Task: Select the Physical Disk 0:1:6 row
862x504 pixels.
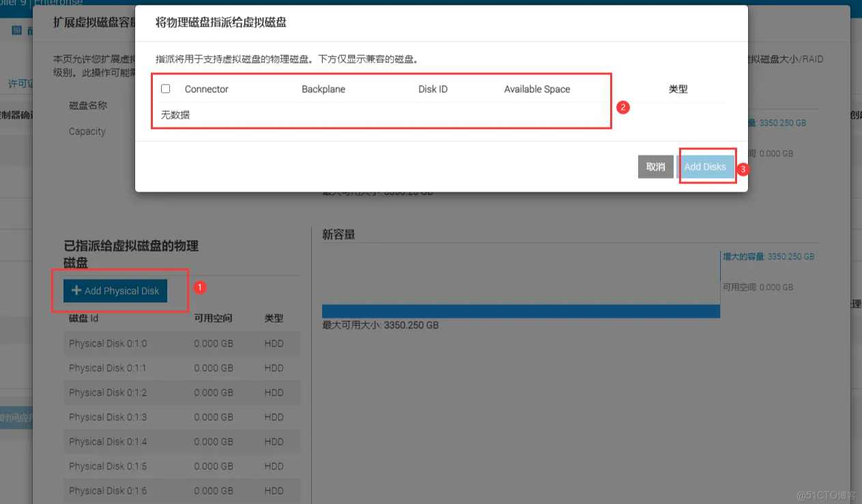Action: (108, 491)
